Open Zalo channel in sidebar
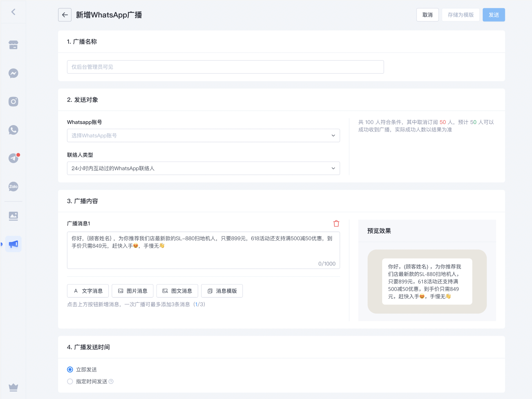Screen dimensions: 532x399 point(13,187)
